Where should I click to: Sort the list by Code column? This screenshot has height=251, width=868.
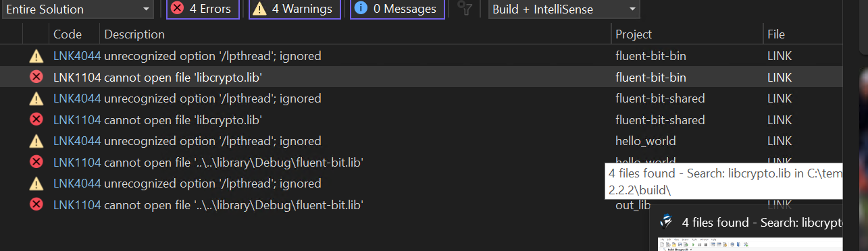[x=68, y=34]
